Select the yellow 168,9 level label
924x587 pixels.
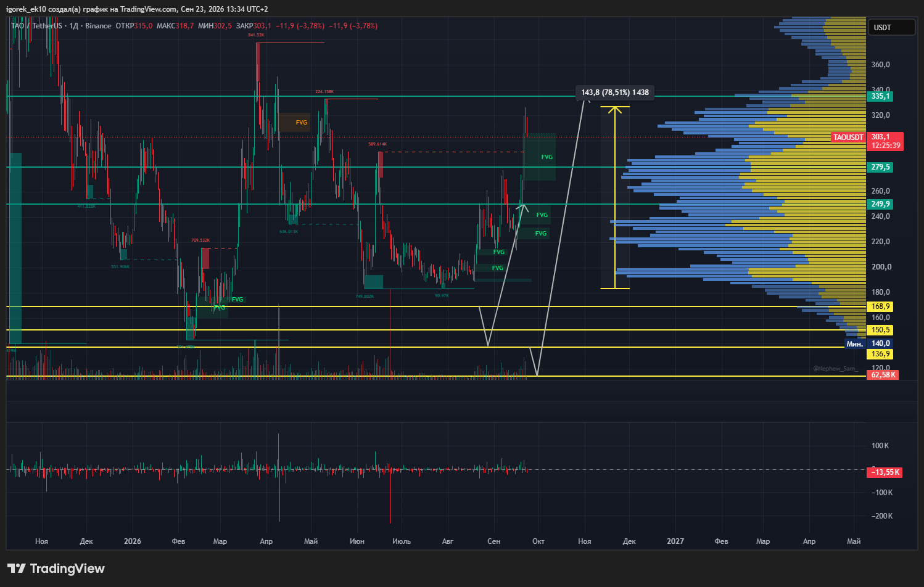[x=880, y=306]
